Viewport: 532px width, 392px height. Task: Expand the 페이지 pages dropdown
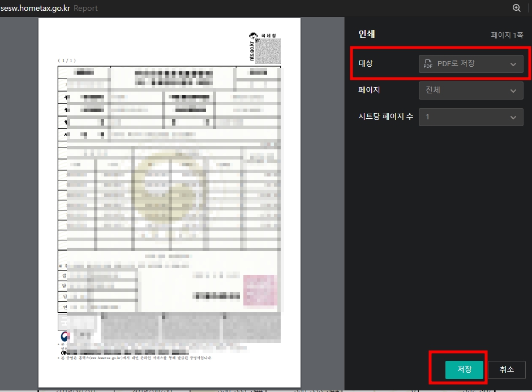pos(471,91)
